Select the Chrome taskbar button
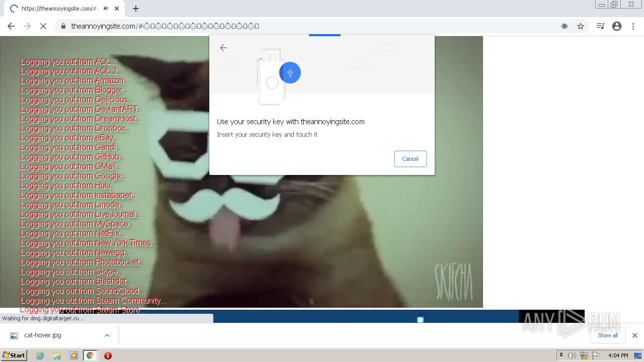The height and width of the screenshot is (362, 644). (90, 355)
